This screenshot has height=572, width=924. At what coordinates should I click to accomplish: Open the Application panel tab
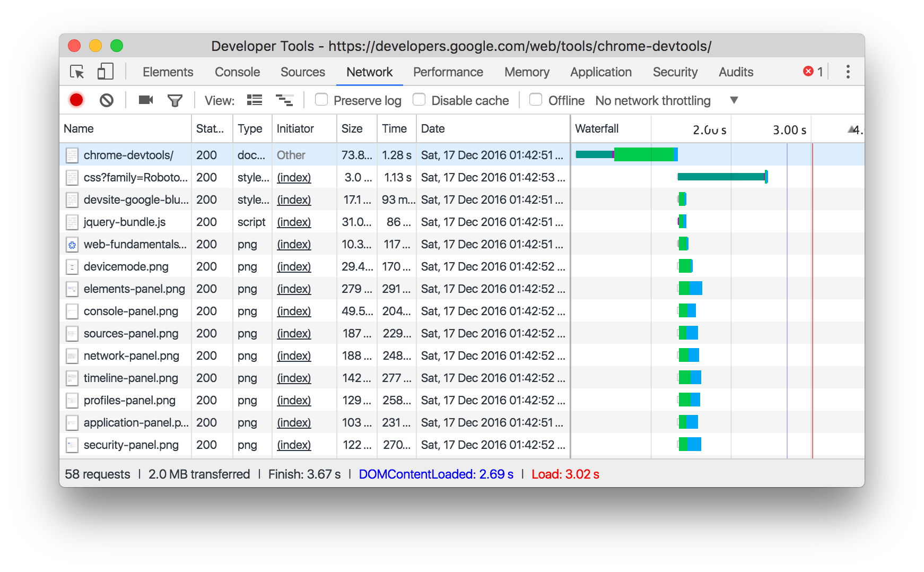point(600,72)
